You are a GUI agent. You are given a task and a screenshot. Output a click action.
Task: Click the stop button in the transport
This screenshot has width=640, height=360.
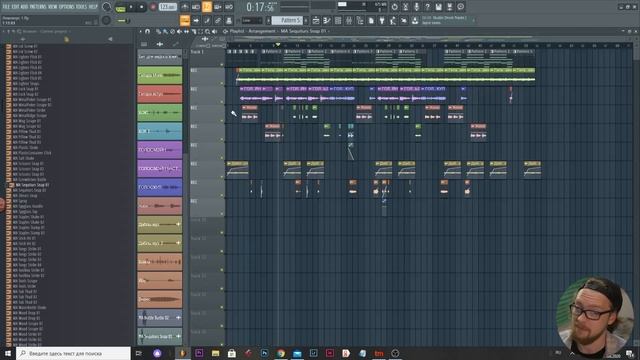pos(142,7)
